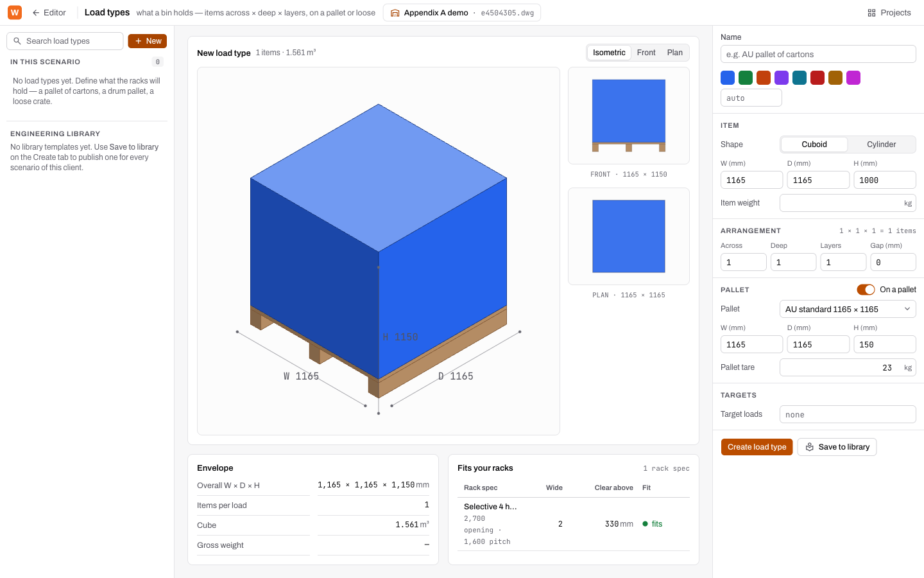Switch to the Isometric view tab

coord(609,53)
